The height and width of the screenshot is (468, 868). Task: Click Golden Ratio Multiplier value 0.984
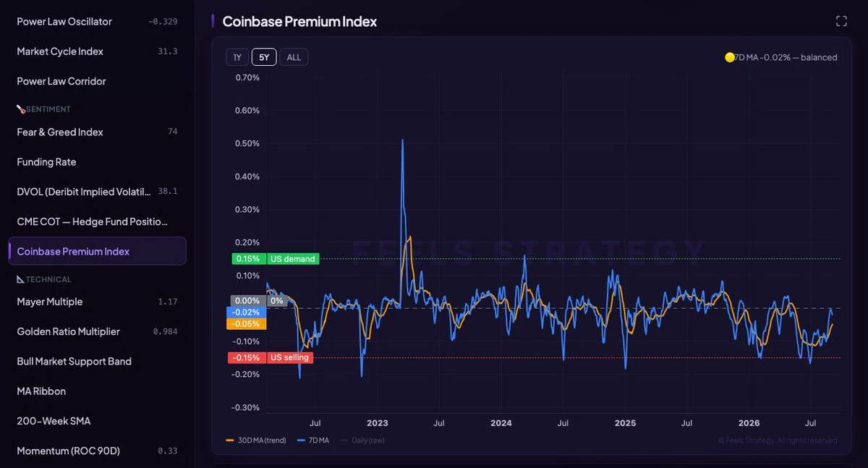165,331
